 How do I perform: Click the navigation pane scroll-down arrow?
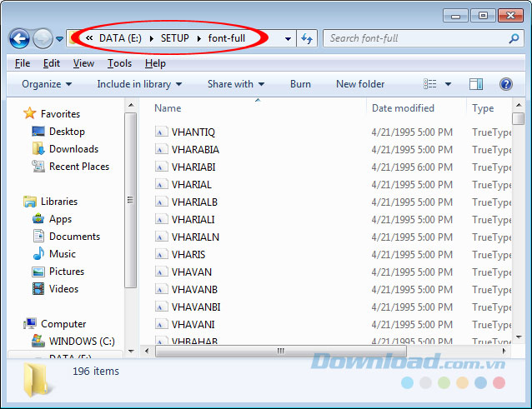pos(131,352)
